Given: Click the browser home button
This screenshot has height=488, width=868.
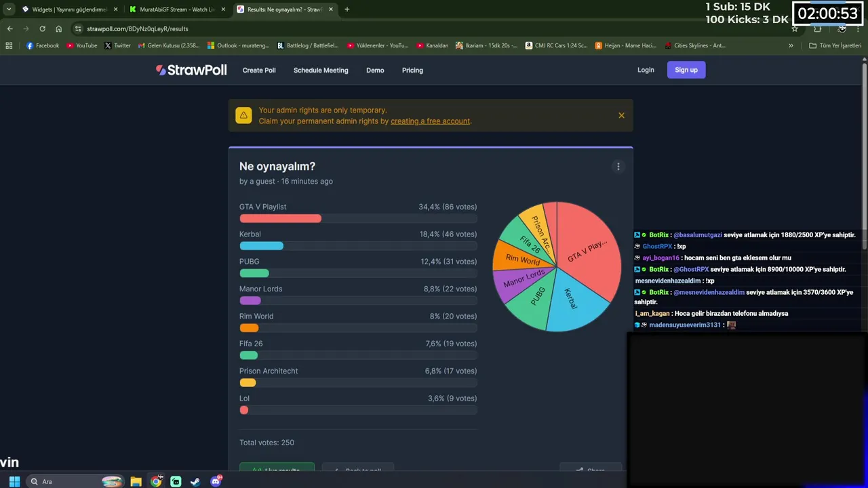Looking at the screenshot, I should tap(58, 28).
